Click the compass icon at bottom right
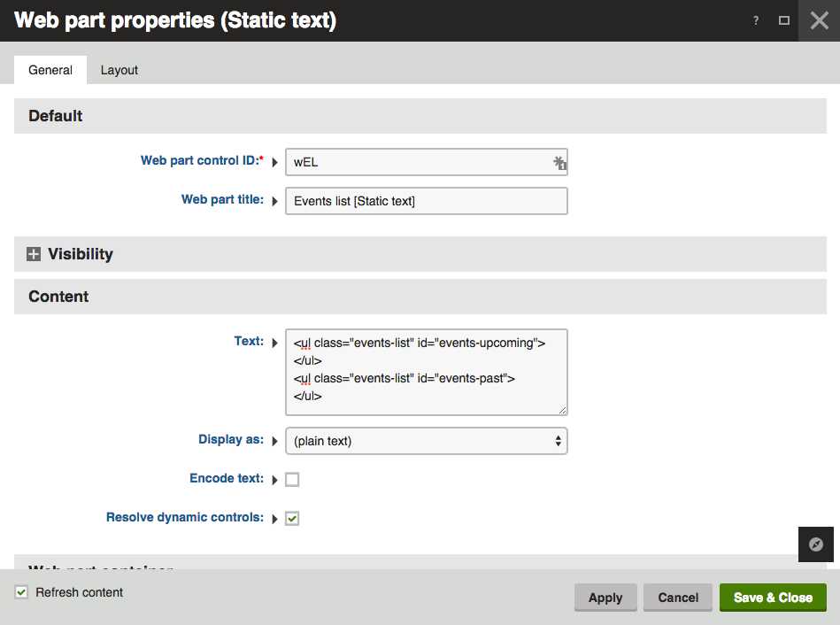 point(816,544)
